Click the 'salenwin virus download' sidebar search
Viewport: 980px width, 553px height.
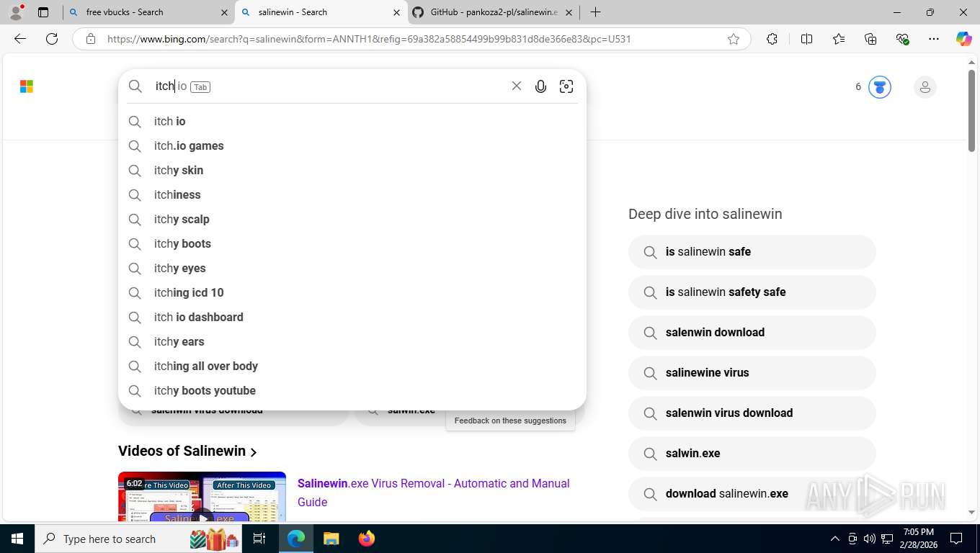[x=752, y=413]
